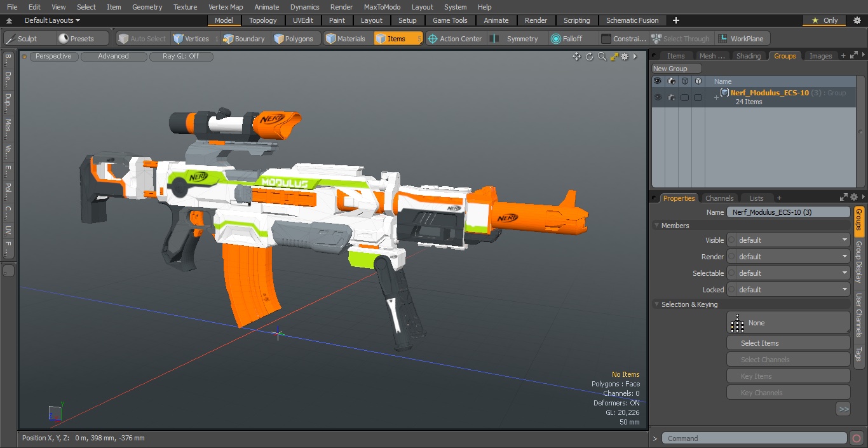Click the Nerf_Modulus_ECS-10 group cube icon

coord(724,93)
